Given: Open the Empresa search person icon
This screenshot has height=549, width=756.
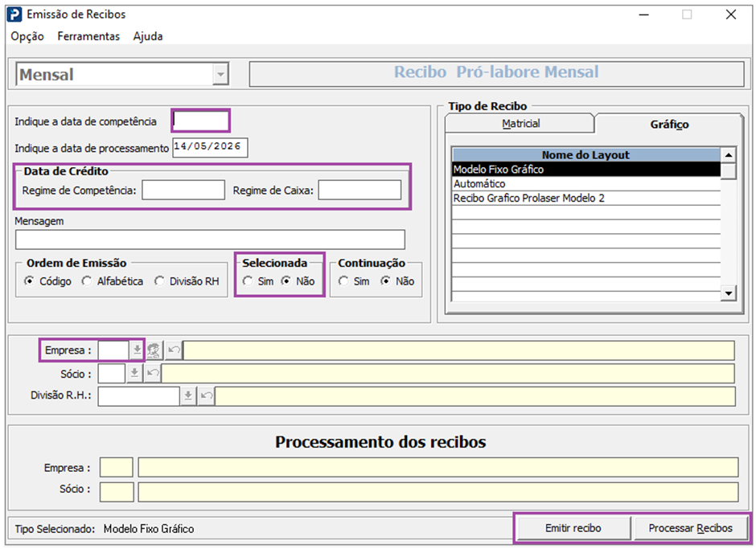Looking at the screenshot, I should tap(154, 350).
